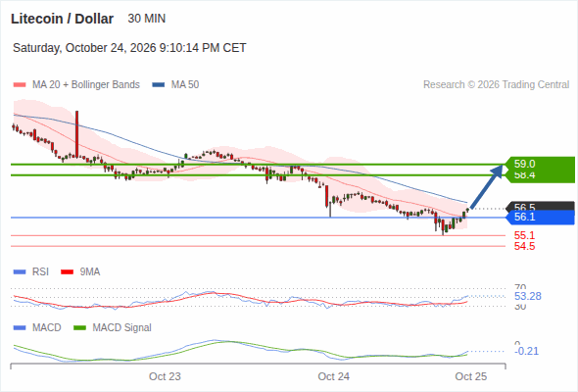Image resolution: width=578 pixels, height=392 pixels.
Task: Click the '30 MIN' timeframe label
Action: 147,19
